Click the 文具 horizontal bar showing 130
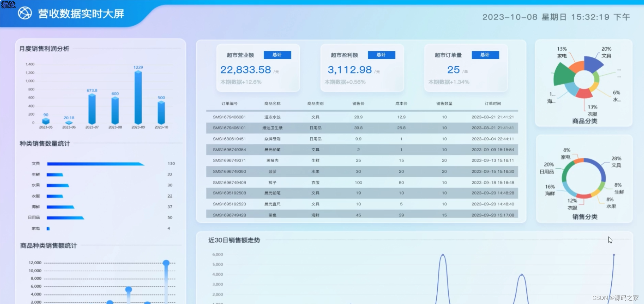Image resolution: width=644 pixels, height=304 pixels. click(x=95, y=164)
